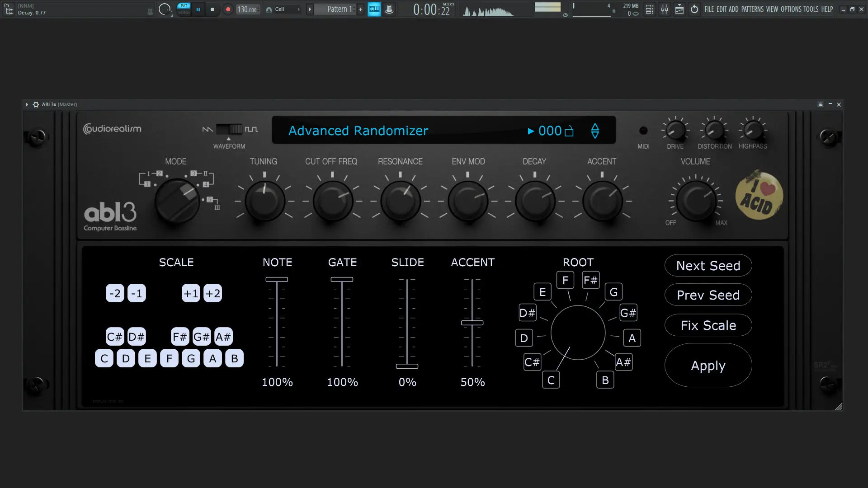The image size is (868, 488).
Task: Toggle PAT/SONG playback mode
Action: click(x=184, y=9)
